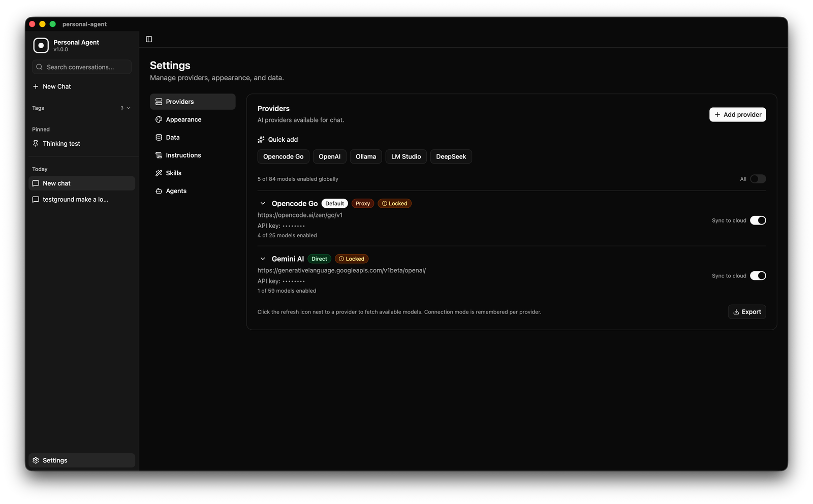Toggle All models enabled switch
Image resolution: width=813 pixels, height=504 pixels.
click(758, 179)
